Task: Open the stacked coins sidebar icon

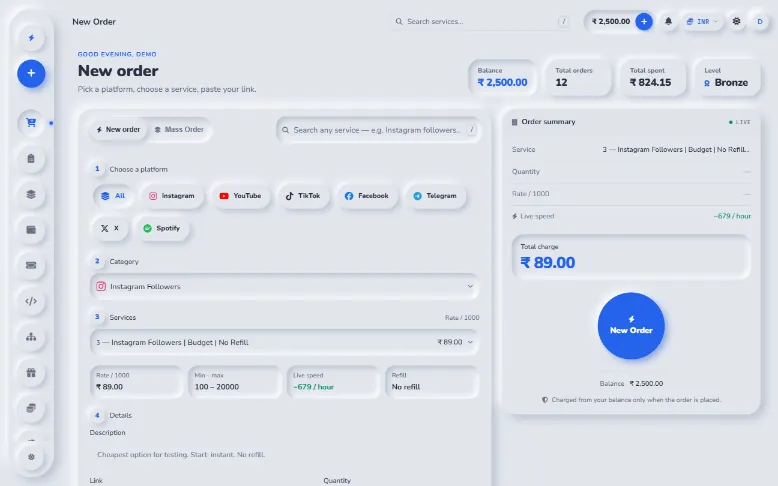Action: pyautogui.click(x=31, y=408)
